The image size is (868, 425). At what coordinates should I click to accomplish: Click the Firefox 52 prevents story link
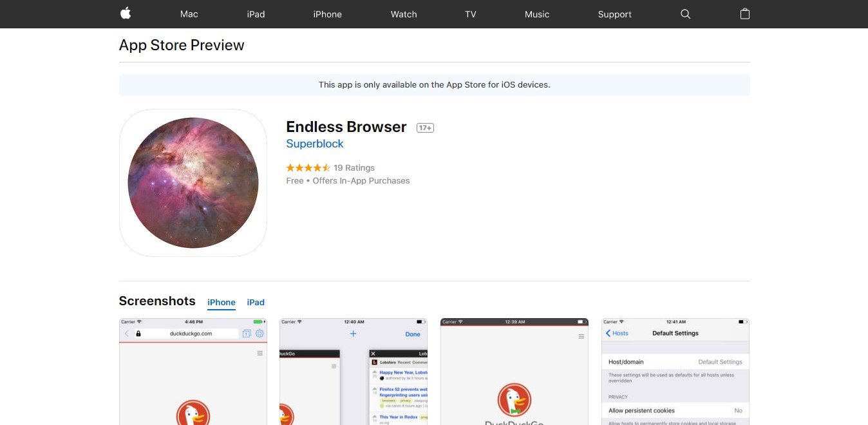pyautogui.click(x=403, y=392)
